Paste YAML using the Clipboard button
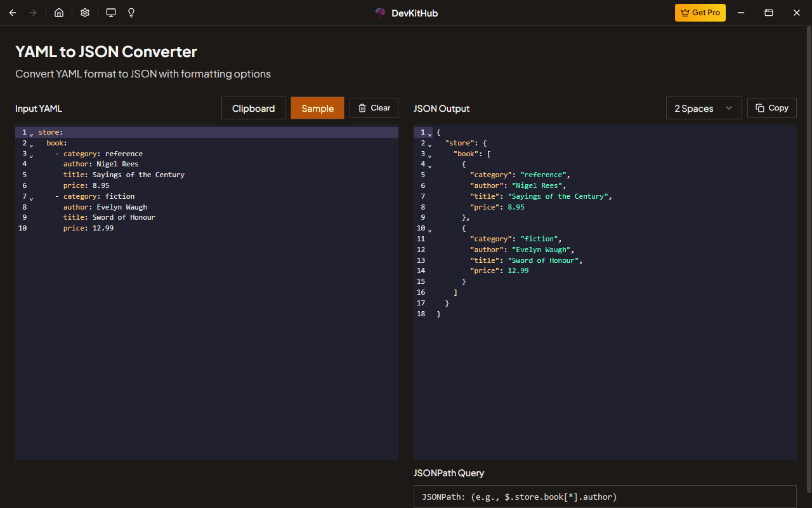The height and width of the screenshot is (508, 812). click(x=253, y=108)
